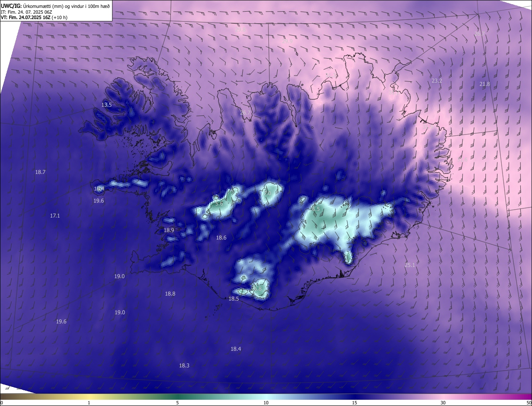Click the 18.7 value on the map
This screenshot has height=406, width=532.
pos(40,172)
